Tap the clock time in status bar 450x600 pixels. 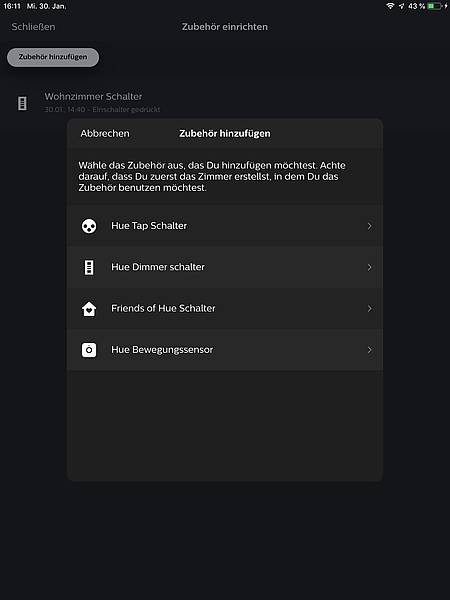(x=12, y=6)
